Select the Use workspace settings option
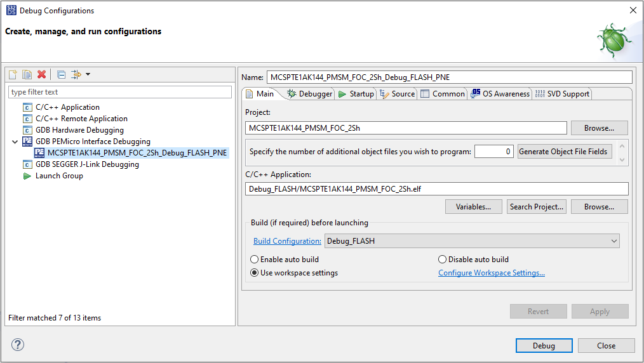 [255, 273]
